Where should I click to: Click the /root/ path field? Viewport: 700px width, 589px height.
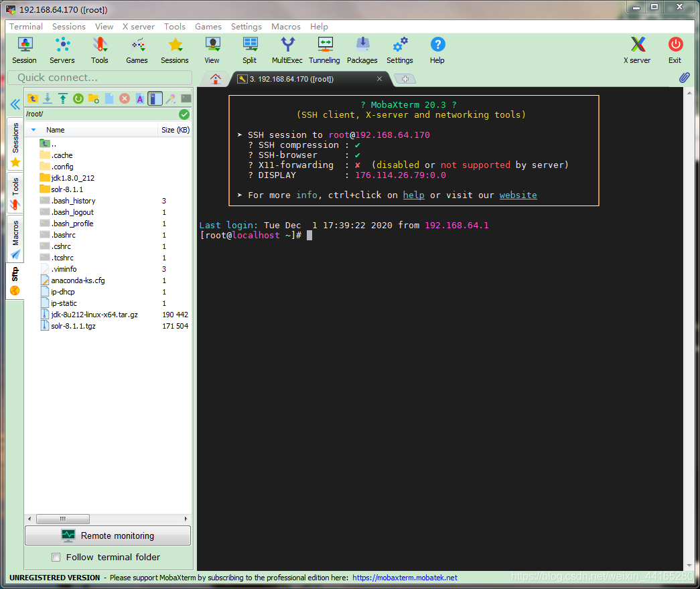(x=101, y=114)
